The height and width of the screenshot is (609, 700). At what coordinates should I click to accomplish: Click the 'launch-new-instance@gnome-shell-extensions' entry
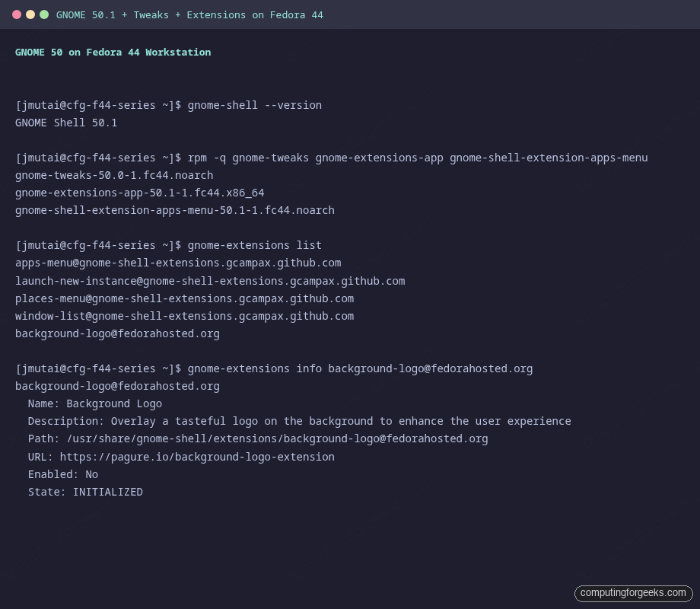pyautogui.click(x=210, y=281)
